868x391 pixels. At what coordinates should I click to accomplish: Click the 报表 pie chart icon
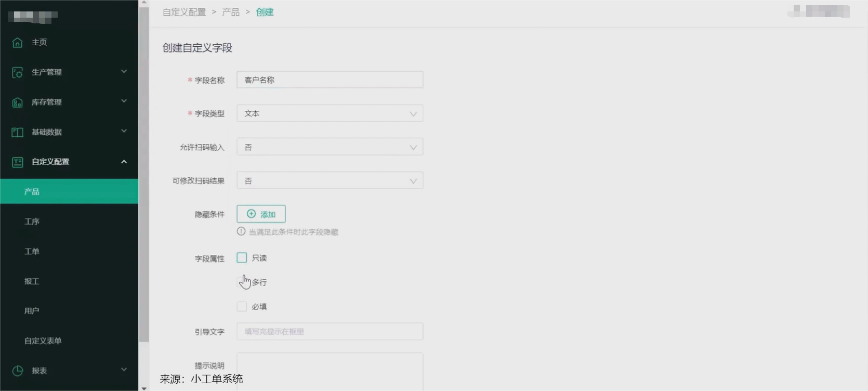coord(17,371)
